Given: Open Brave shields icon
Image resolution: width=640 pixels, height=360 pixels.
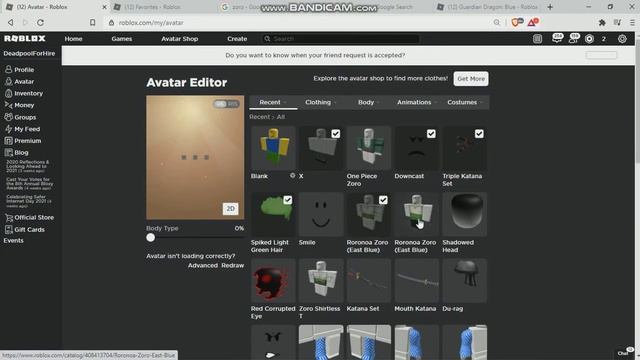Looking at the screenshot, I should [x=517, y=22].
